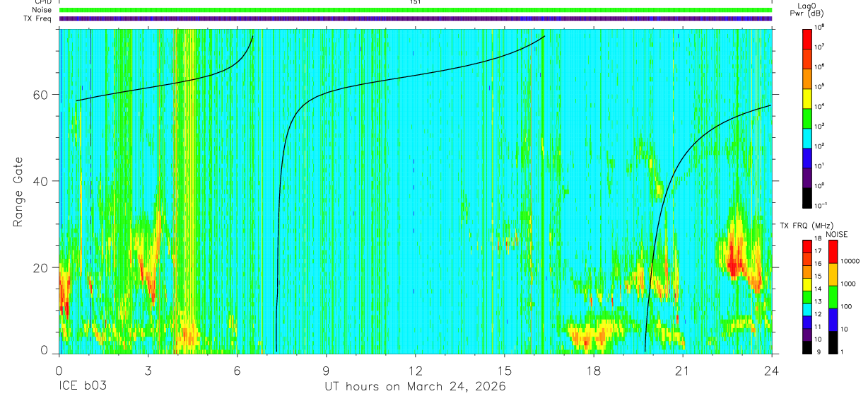Select the 12 UT hour x-axis label

415,370
